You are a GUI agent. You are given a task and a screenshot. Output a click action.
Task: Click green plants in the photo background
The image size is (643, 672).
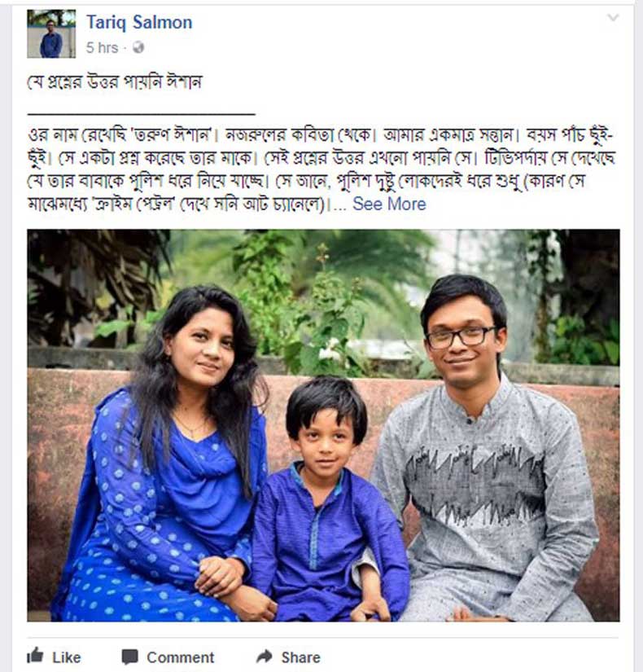click(300, 300)
